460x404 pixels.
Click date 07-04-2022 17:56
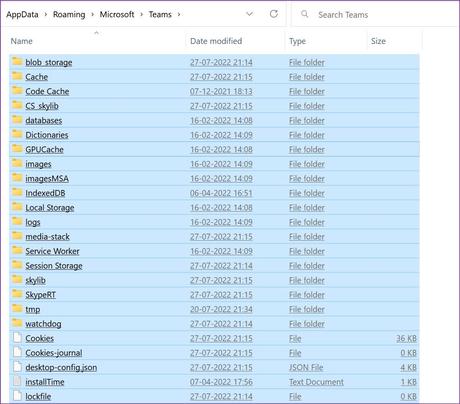(x=221, y=382)
